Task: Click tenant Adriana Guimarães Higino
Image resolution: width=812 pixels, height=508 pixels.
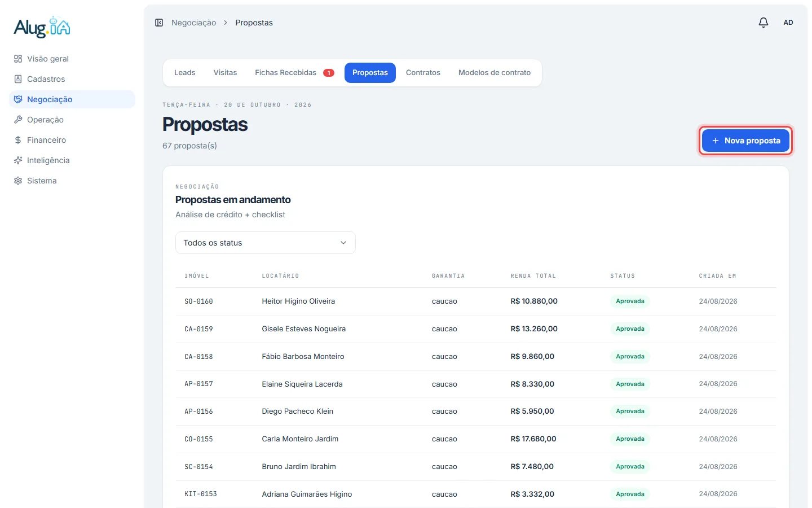Action: click(307, 494)
